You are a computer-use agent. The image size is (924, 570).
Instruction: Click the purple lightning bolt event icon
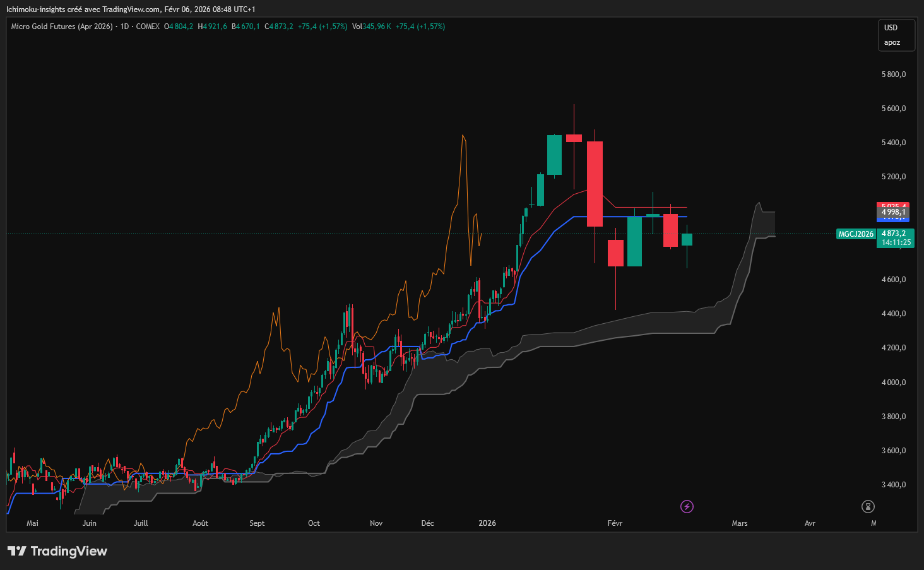[x=687, y=506]
